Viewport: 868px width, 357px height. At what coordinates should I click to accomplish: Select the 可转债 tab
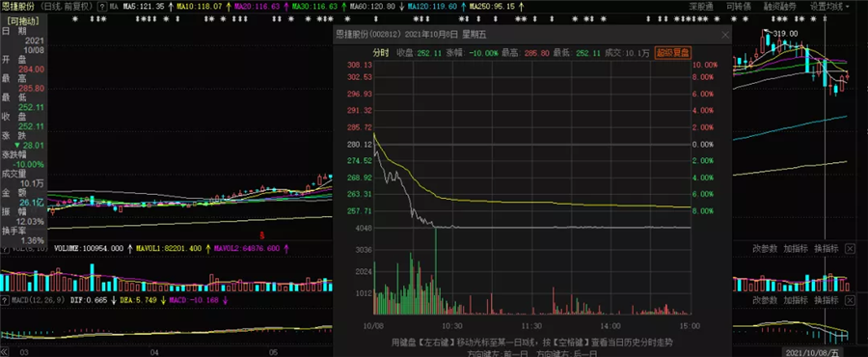tap(739, 7)
